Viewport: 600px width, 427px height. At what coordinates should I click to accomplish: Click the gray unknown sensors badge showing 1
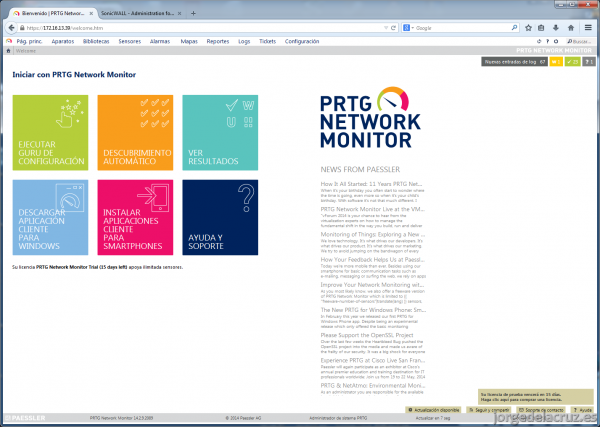coord(589,62)
